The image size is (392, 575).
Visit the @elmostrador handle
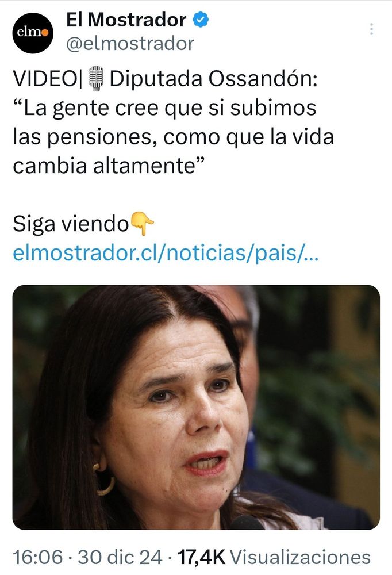(130, 44)
